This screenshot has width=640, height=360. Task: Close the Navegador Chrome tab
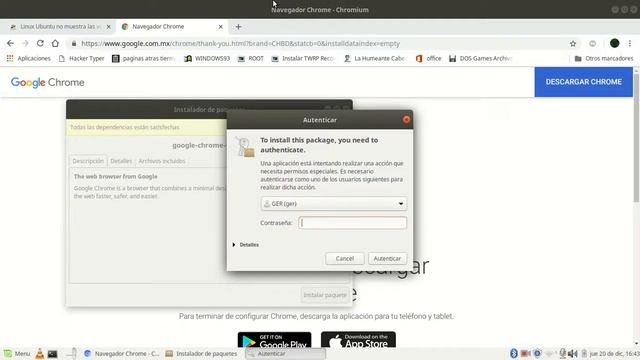click(220, 27)
